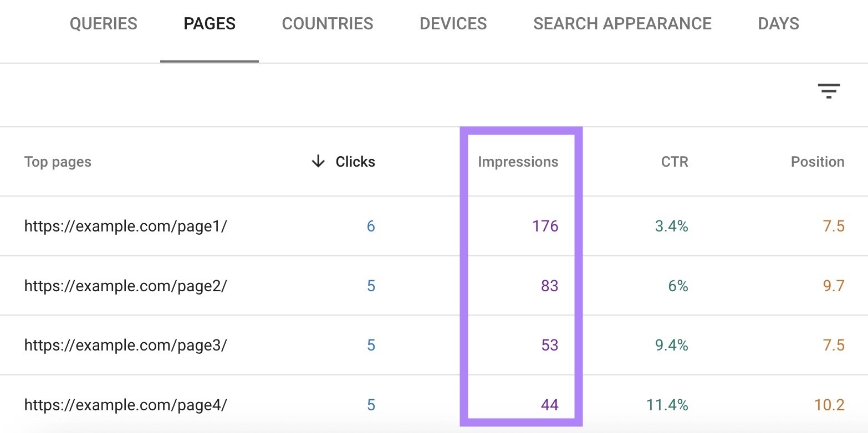This screenshot has height=433, width=868.
Task: Click the downward sort arrow beside Clicks
Action: [x=318, y=162]
